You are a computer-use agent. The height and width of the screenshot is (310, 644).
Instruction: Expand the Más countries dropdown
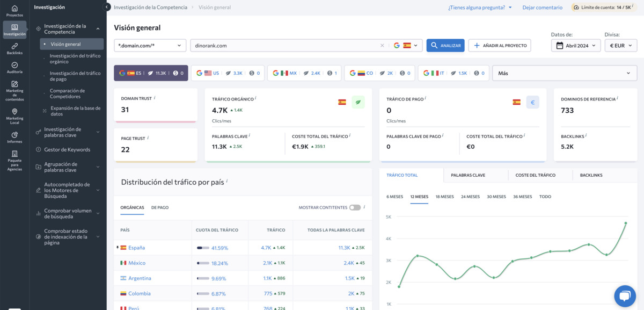click(x=565, y=73)
